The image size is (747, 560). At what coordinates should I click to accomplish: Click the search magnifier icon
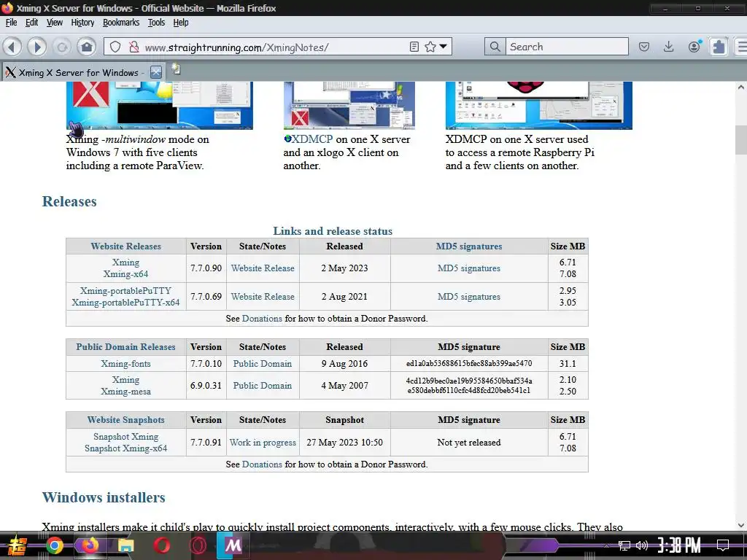pyautogui.click(x=495, y=47)
